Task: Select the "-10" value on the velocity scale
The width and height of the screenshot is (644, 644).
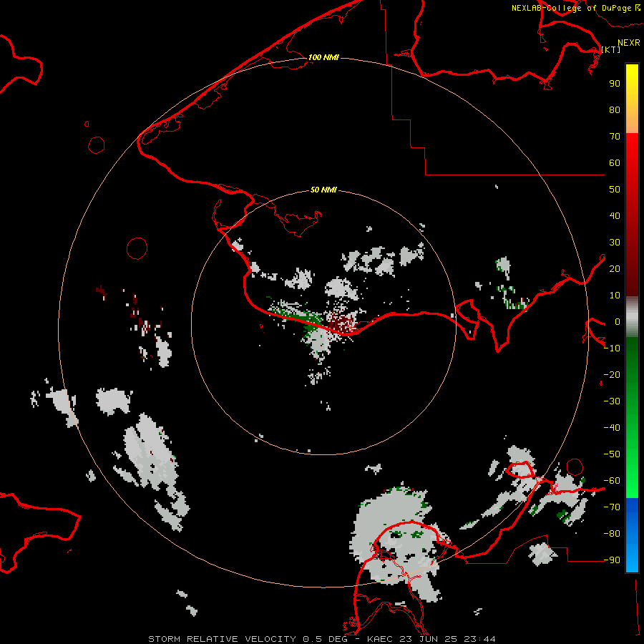Action: tap(612, 348)
